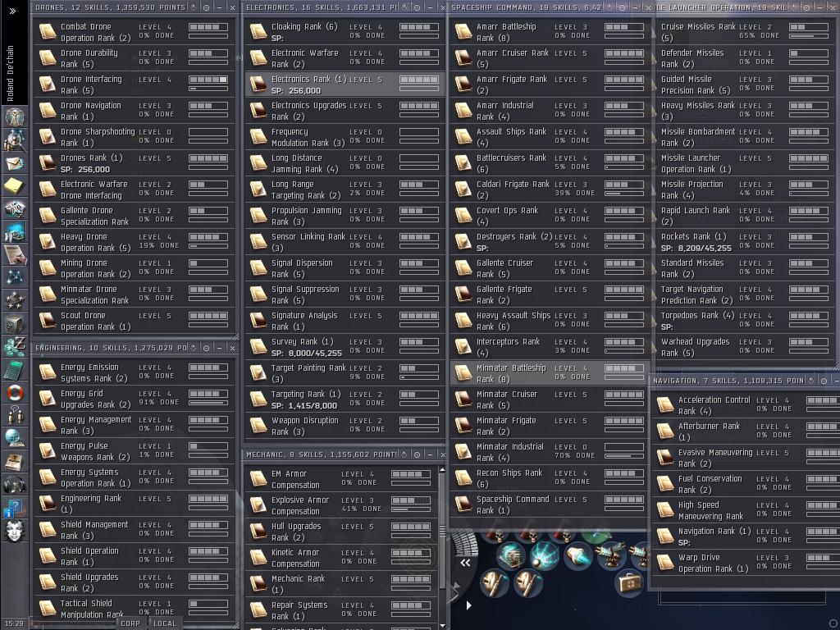Select the Target Painting skill row

(x=345, y=373)
